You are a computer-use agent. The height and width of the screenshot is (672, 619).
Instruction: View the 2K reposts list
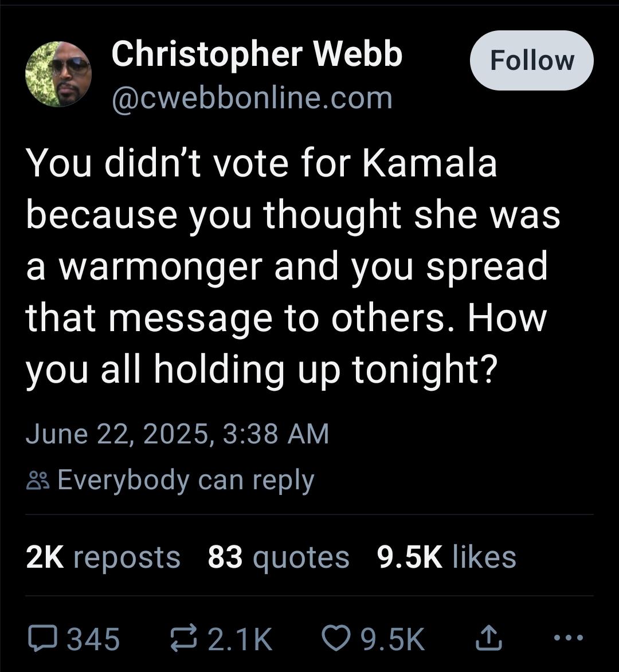[x=103, y=557]
